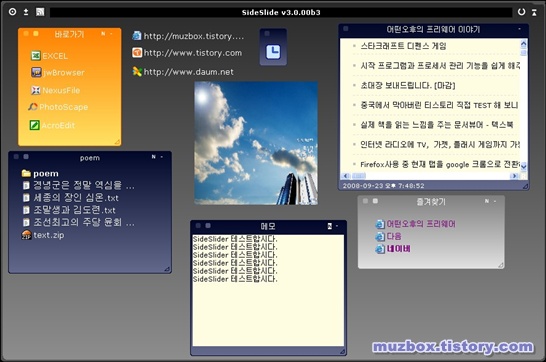Viewport: 546px width, 362px height.
Task: Open the text.zip archive
Action: (x=43, y=235)
